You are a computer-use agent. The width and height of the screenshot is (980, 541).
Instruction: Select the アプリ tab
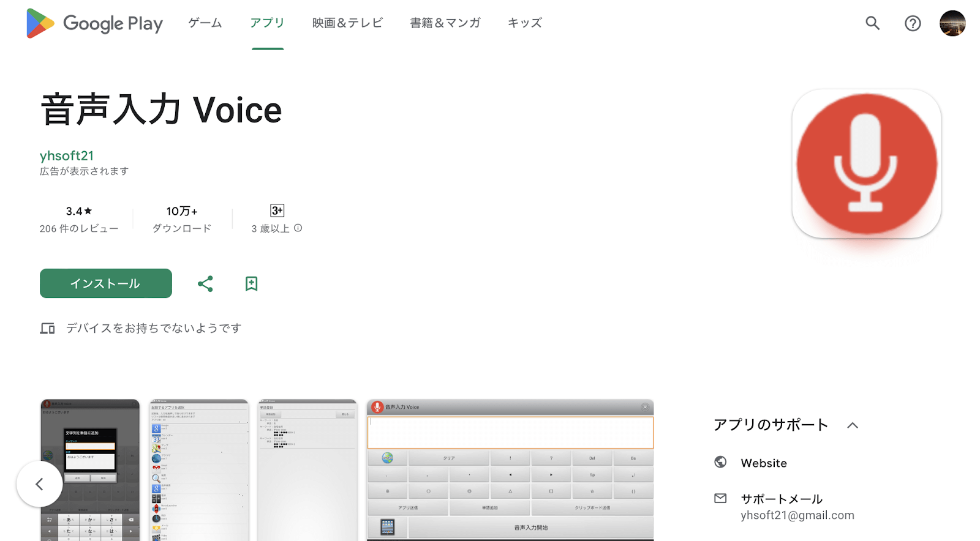click(x=268, y=23)
